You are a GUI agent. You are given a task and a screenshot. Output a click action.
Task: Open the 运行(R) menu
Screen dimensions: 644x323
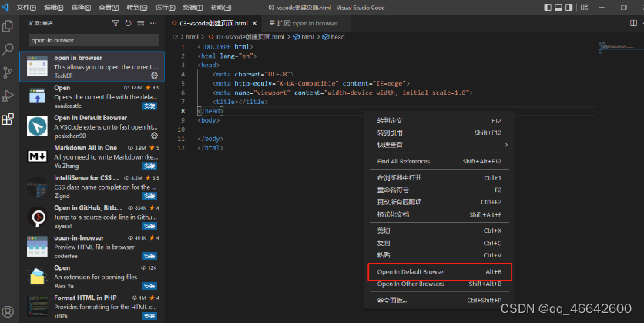pyautogui.click(x=165, y=8)
